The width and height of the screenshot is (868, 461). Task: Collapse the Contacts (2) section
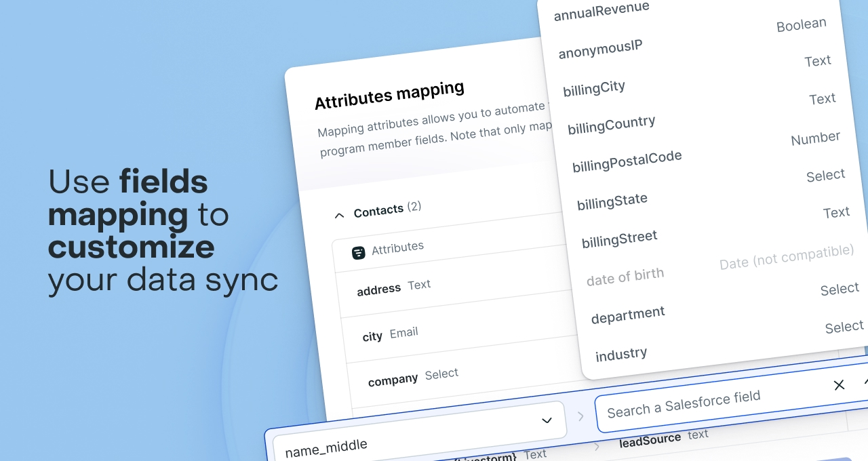click(x=339, y=216)
